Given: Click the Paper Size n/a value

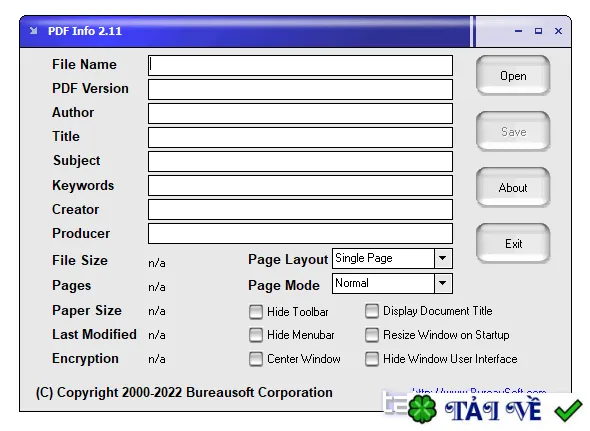Looking at the screenshot, I should (x=157, y=311).
